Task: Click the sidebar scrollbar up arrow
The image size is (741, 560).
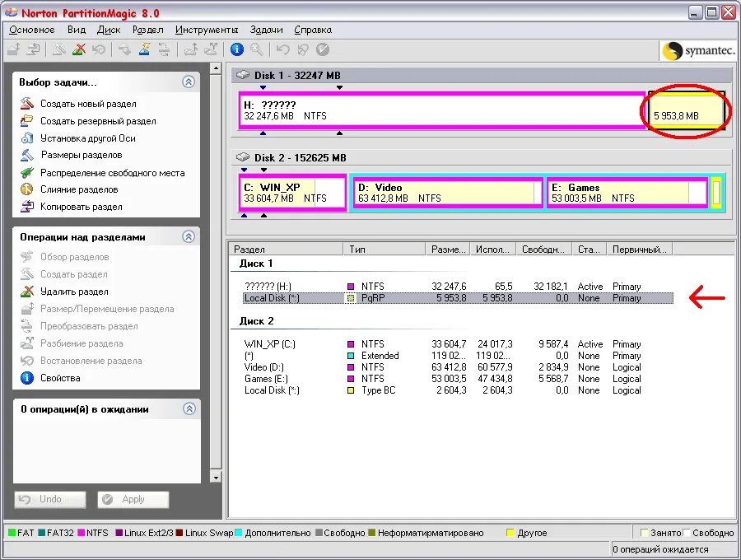Action: tap(216, 68)
